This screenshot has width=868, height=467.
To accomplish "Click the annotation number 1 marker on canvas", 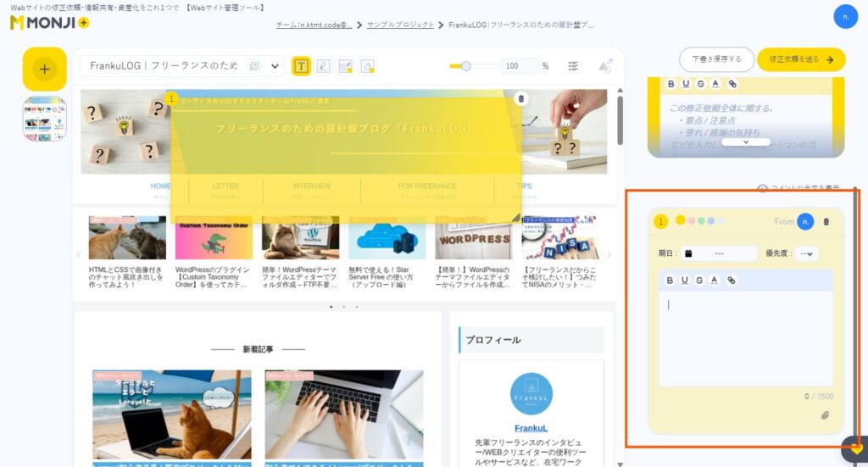I will [x=171, y=98].
